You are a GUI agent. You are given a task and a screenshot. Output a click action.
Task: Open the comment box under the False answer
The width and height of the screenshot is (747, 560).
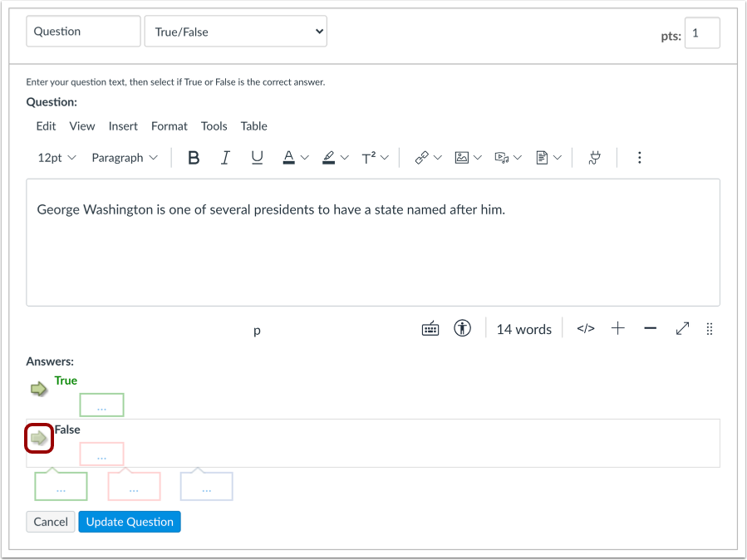pos(101,454)
